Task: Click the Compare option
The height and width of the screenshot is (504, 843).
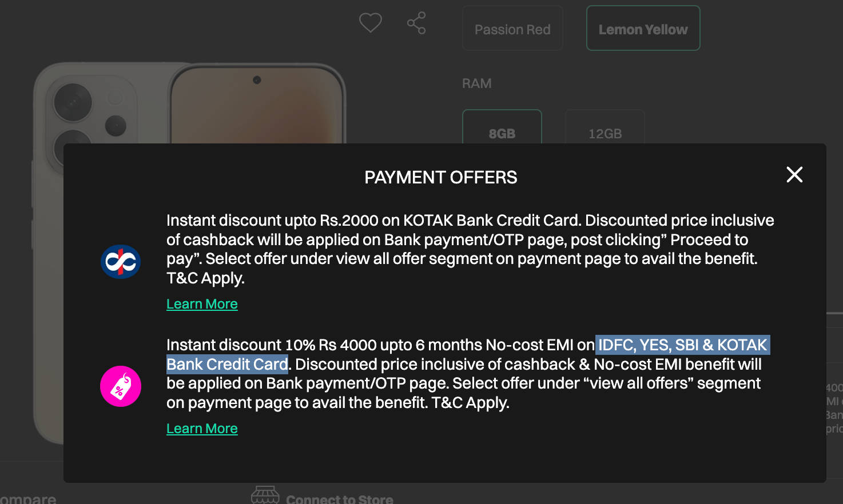Action: click(x=28, y=499)
